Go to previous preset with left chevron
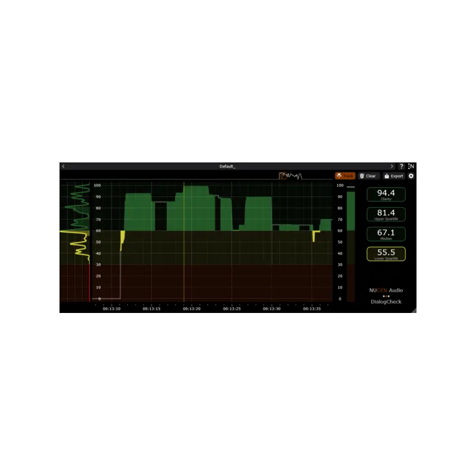Screen dimensions: 476x476 point(63,167)
